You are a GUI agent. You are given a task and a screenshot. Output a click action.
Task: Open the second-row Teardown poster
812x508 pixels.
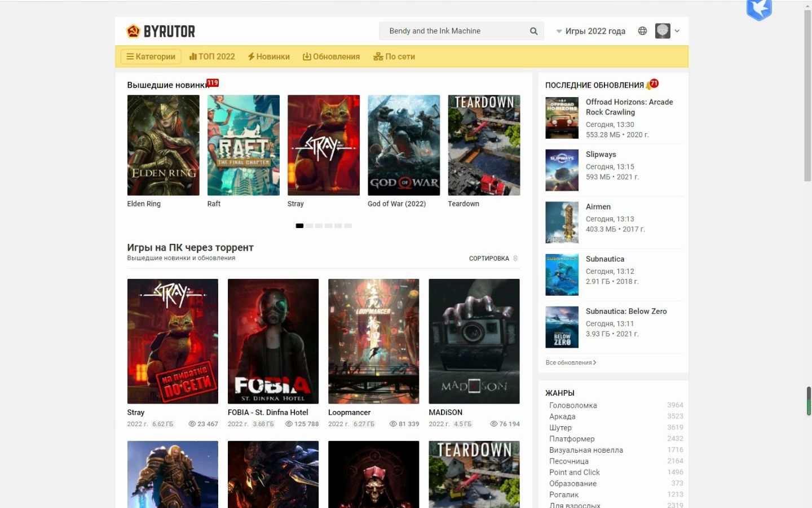(x=474, y=475)
